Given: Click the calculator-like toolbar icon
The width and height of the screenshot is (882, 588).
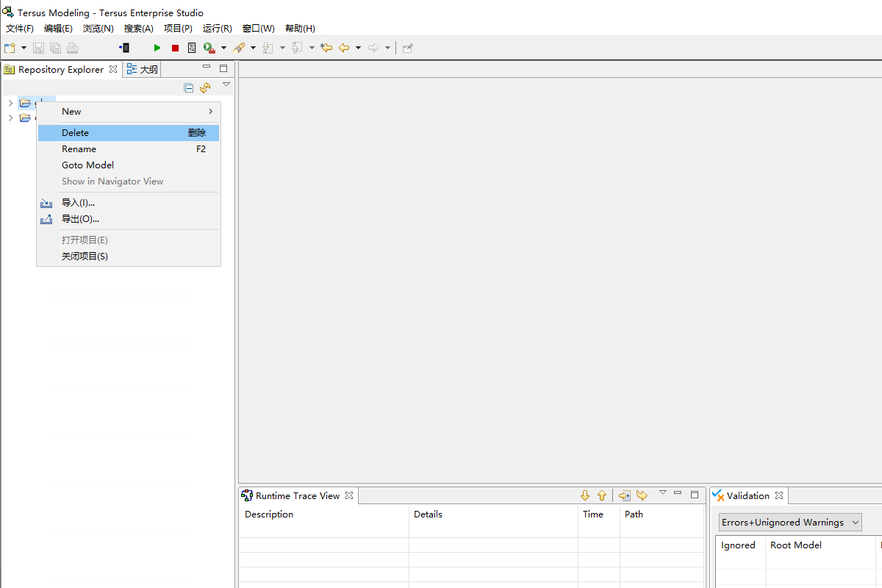Looking at the screenshot, I should [192, 48].
